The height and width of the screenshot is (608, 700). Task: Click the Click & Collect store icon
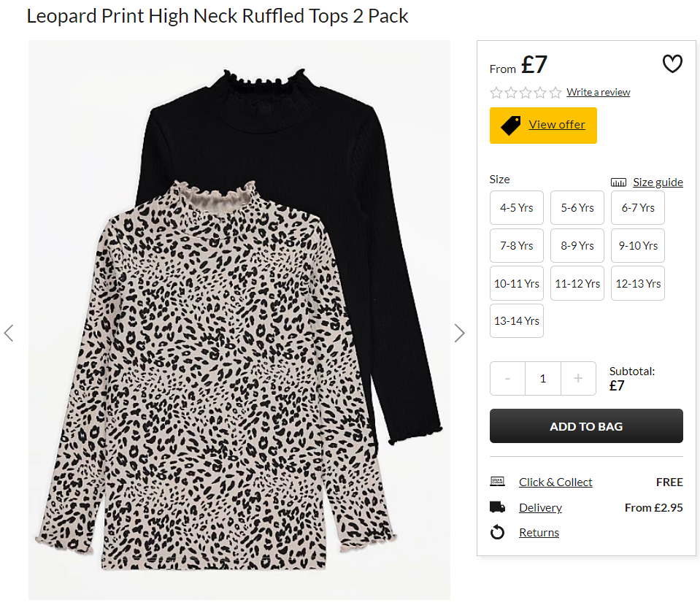click(497, 482)
